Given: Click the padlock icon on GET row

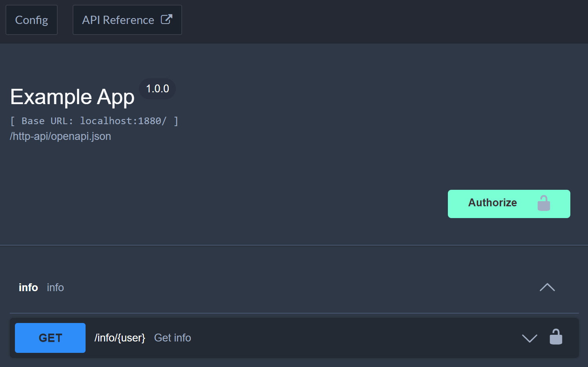Looking at the screenshot, I should (556, 337).
